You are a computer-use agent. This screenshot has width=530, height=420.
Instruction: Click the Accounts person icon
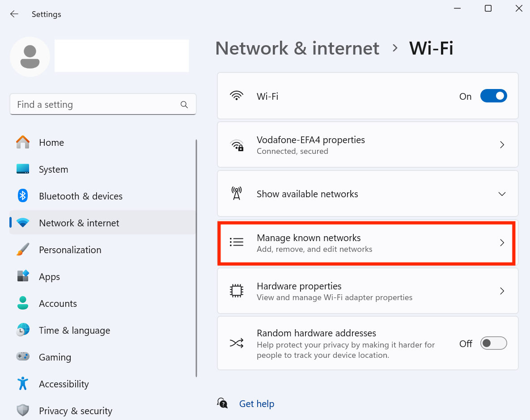click(x=22, y=303)
